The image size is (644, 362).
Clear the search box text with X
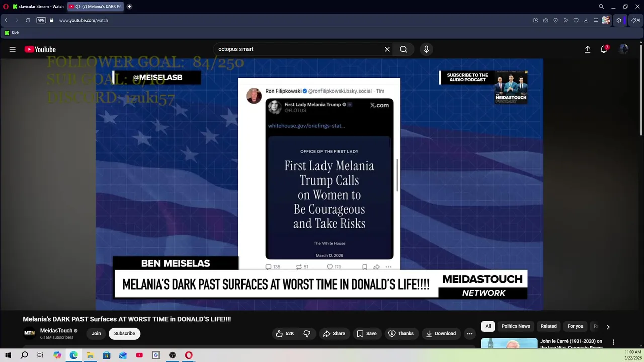(x=387, y=49)
